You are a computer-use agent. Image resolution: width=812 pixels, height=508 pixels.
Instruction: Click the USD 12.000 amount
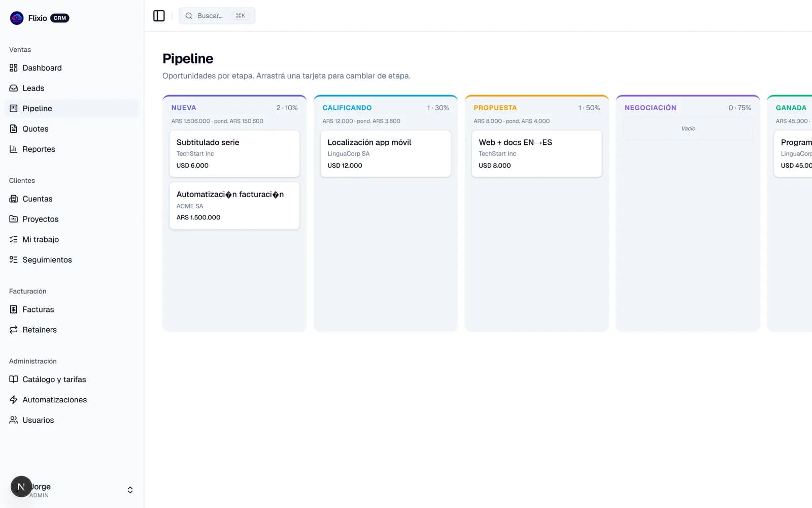(x=345, y=166)
